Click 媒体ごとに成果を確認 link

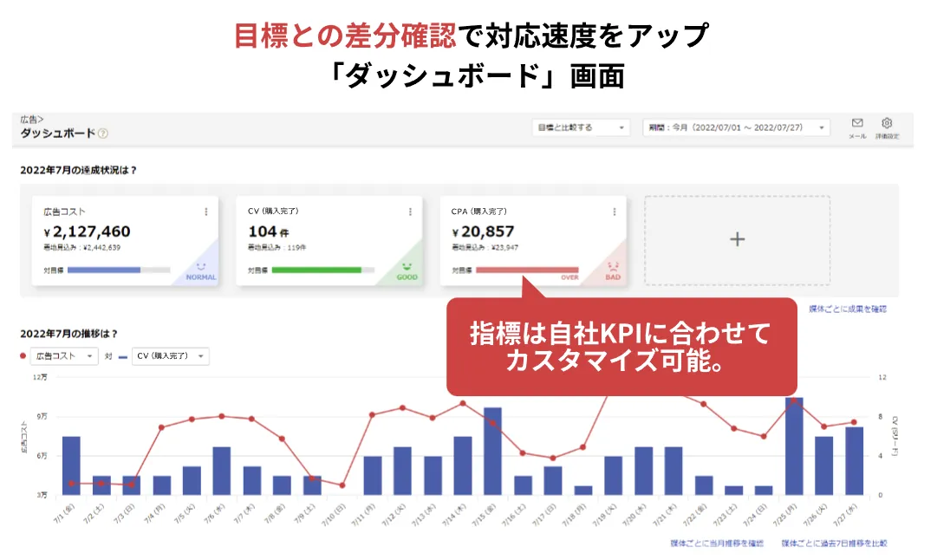coord(848,309)
